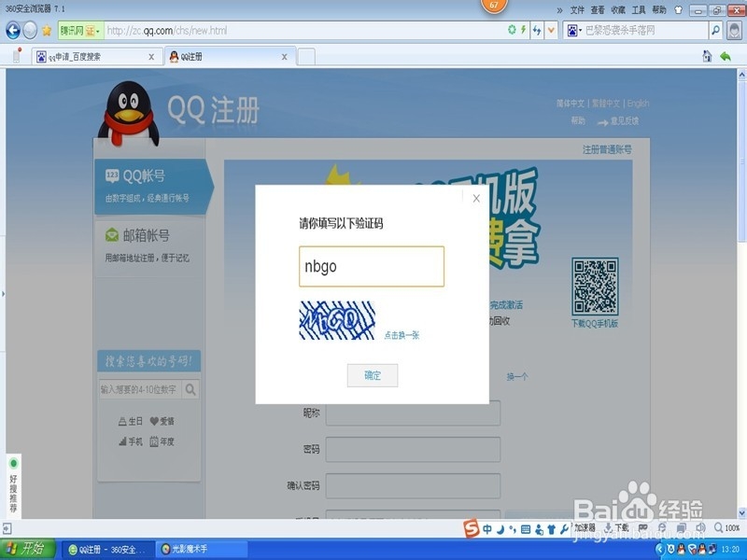Click the 换一个 link
The height and width of the screenshot is (560, 747).
pos(517,377)
